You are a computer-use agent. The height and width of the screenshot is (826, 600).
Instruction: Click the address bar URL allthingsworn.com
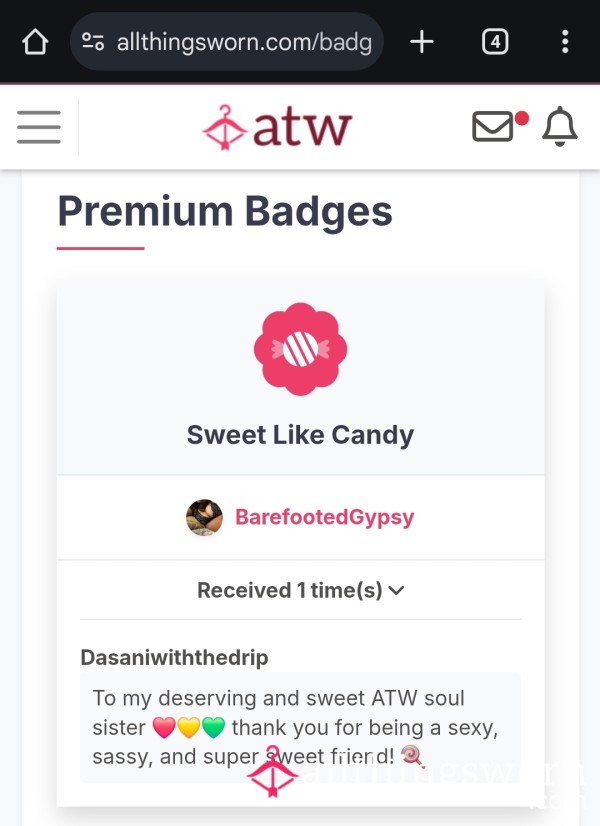244,42
